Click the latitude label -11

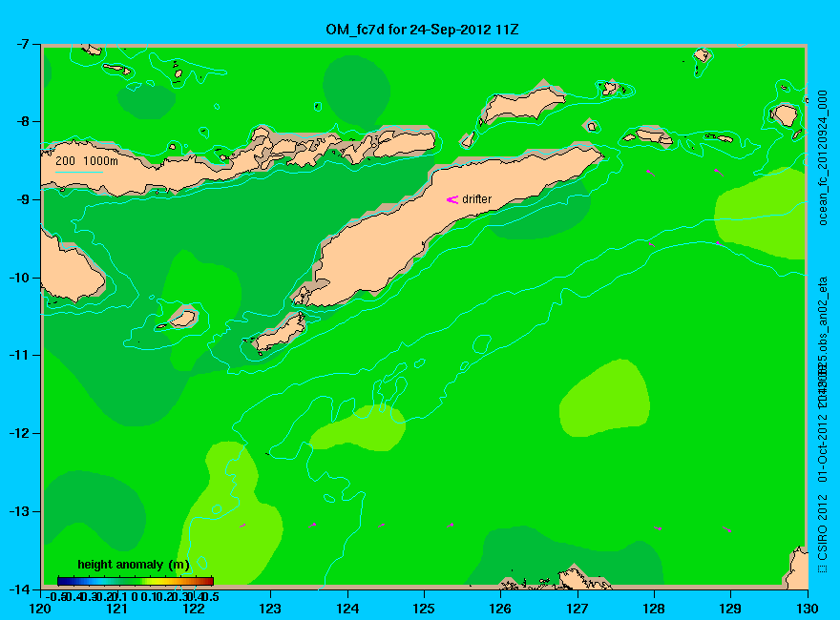pos(17,355)
